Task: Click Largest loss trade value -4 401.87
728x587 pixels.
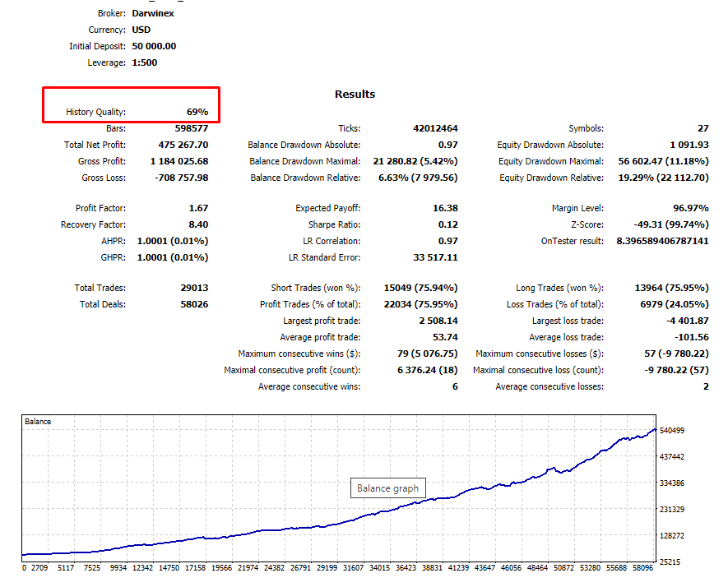Action: coord(688,321)
